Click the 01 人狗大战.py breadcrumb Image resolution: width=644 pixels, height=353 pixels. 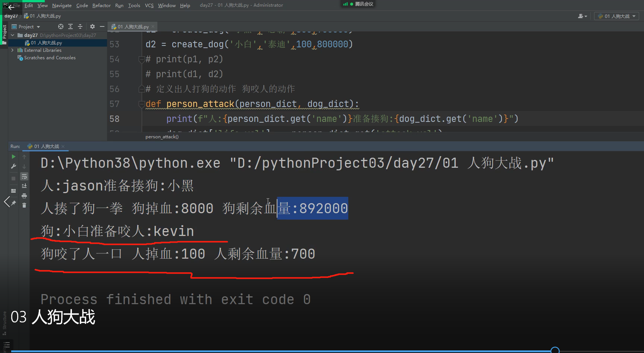pos(42,16)
